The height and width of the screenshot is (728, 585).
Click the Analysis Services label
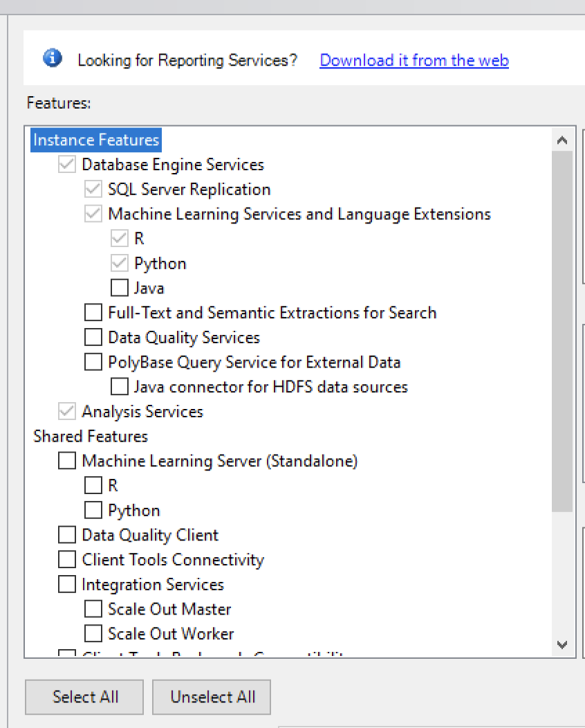142,412
